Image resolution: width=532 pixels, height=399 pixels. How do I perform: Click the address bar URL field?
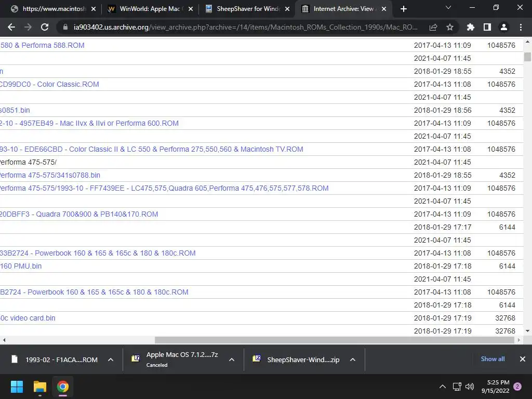[245, 27]
